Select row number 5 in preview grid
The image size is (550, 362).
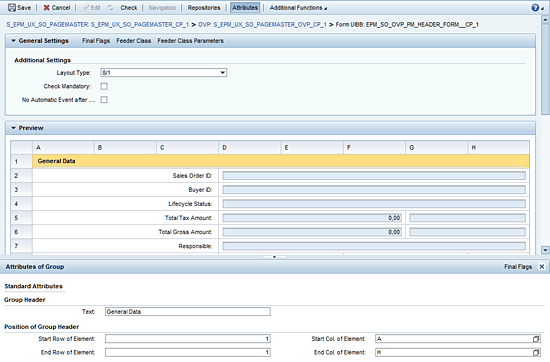[x=21, y=218]
